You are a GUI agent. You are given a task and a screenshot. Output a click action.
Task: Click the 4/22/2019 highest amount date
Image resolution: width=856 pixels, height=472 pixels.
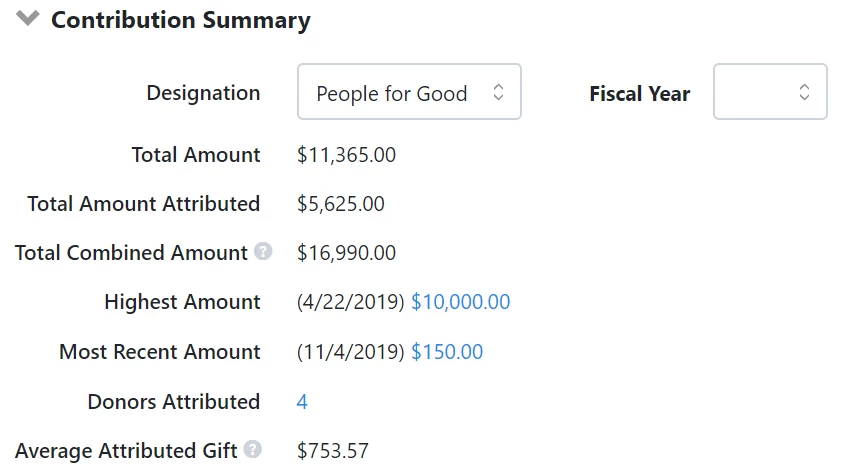pyautogui.click(x=350, y=302)
